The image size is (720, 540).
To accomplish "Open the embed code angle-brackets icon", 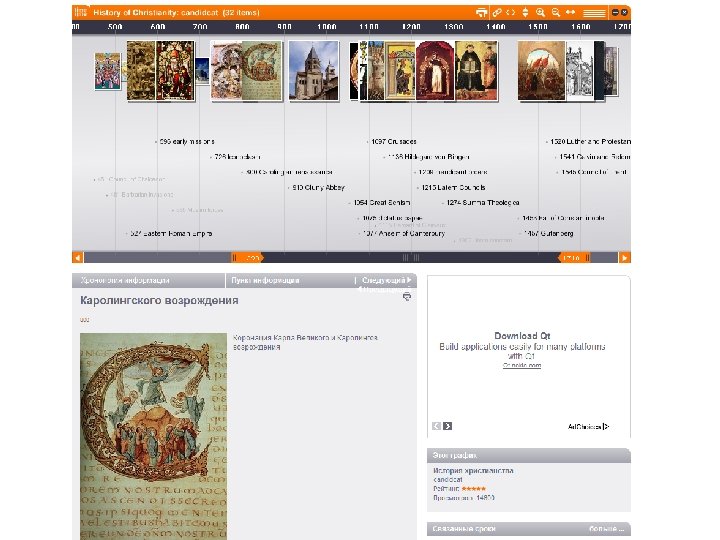I will 511,12.
